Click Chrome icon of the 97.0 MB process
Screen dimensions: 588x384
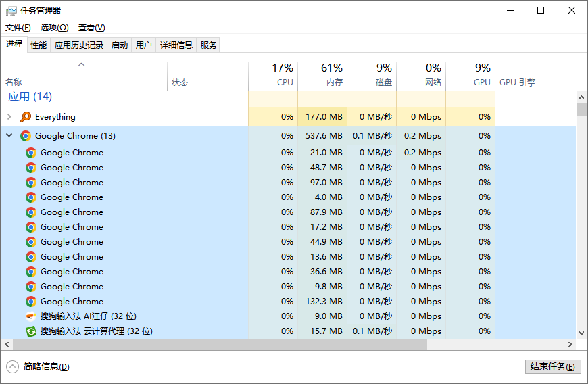31,183
